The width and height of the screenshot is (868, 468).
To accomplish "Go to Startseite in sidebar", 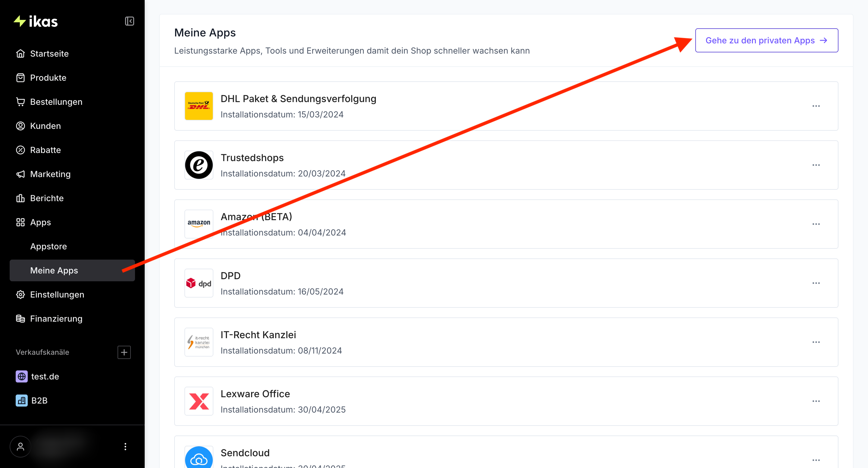I will click(x=72, y=54).
